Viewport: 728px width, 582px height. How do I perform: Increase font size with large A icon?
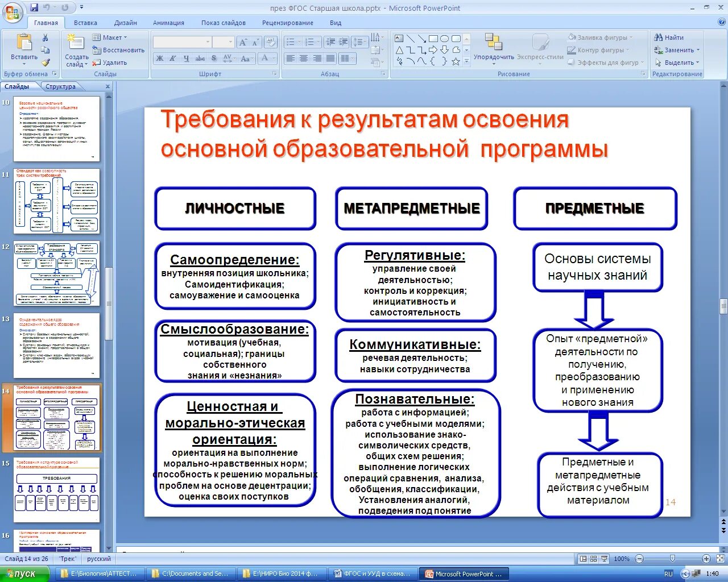click(243, 42)
